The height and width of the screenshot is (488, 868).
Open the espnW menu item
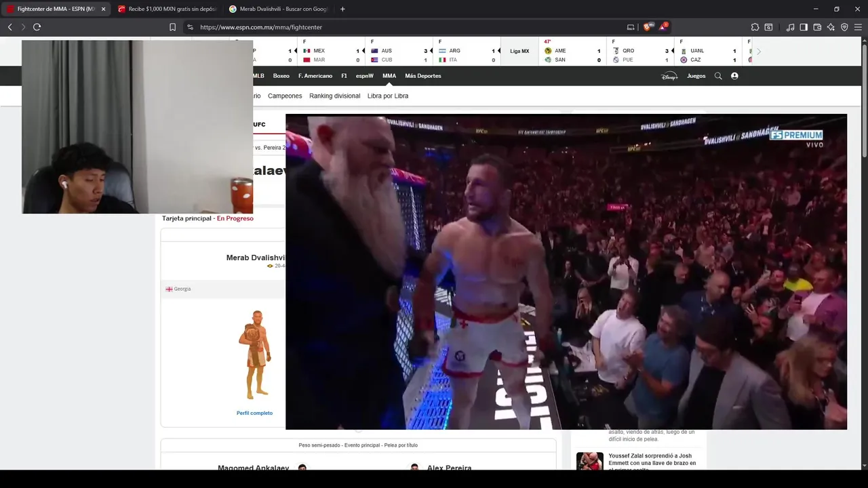click(365, 76)
